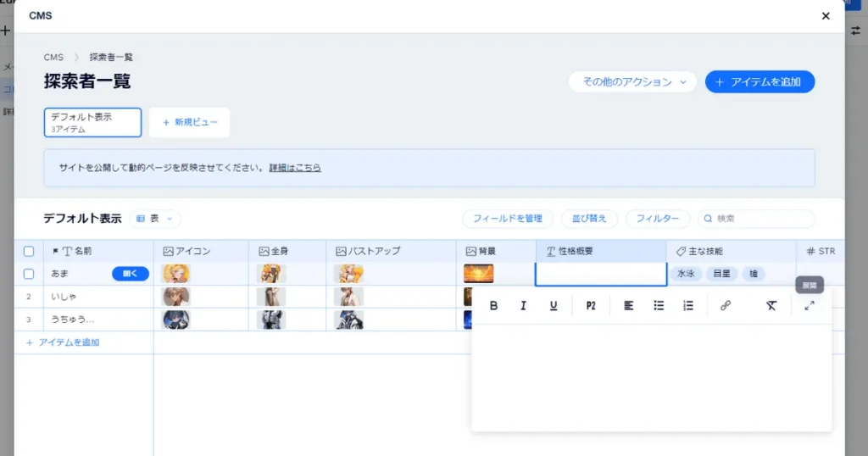
Task: Click the アイコン column header
Action: 201,251
